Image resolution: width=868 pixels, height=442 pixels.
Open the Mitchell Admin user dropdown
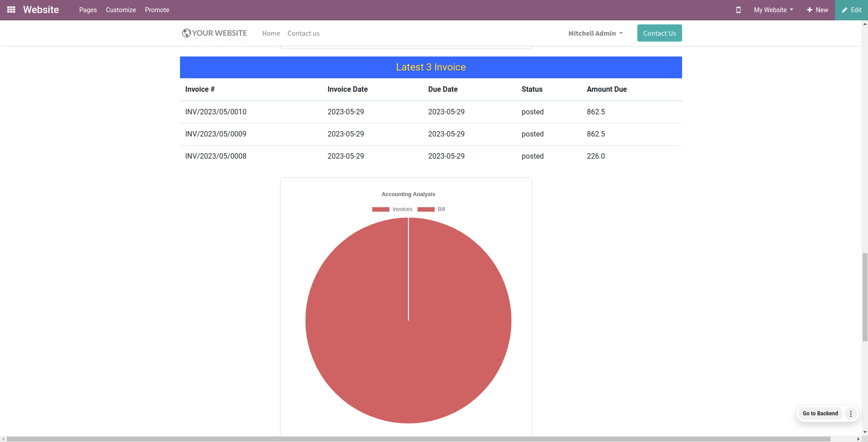[x=595, y=33]
